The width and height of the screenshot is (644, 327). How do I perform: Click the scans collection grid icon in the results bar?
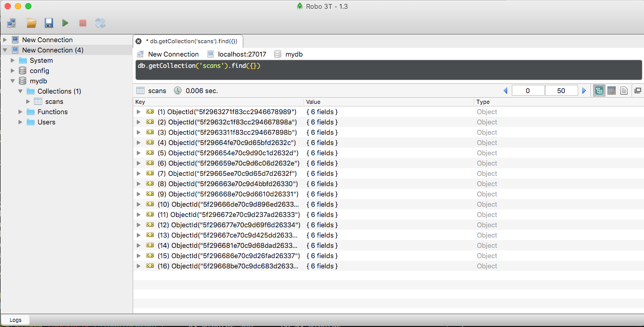click(140, 90)
